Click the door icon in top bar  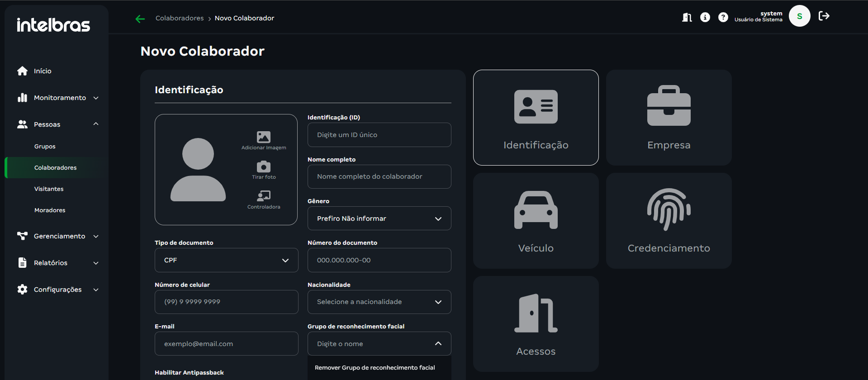click(x=687, y=17)
